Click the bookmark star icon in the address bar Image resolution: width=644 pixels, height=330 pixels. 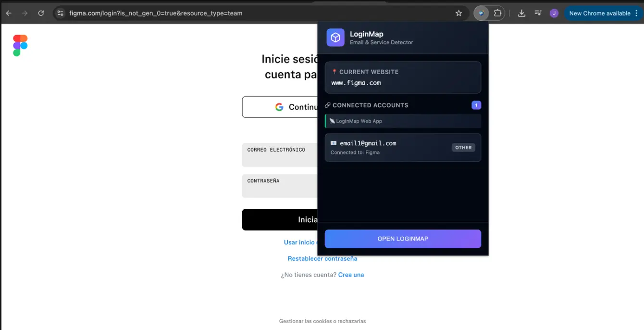[458, 13]
